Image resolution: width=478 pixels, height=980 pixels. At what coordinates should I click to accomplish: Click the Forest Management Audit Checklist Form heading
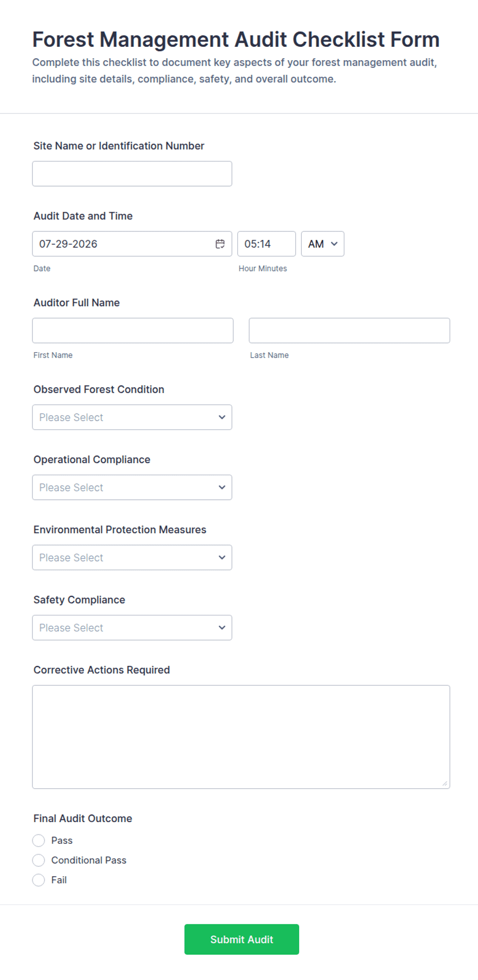pos(236,40)
